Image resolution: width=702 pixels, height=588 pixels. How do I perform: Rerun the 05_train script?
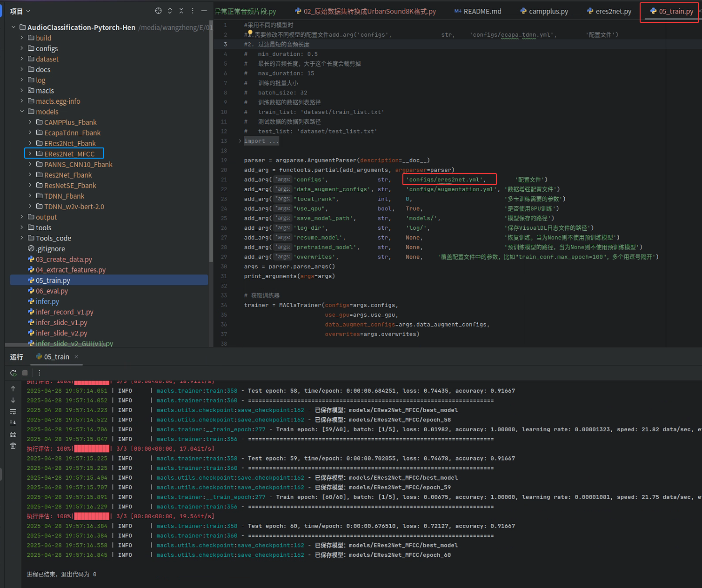(x=13, y=373)
